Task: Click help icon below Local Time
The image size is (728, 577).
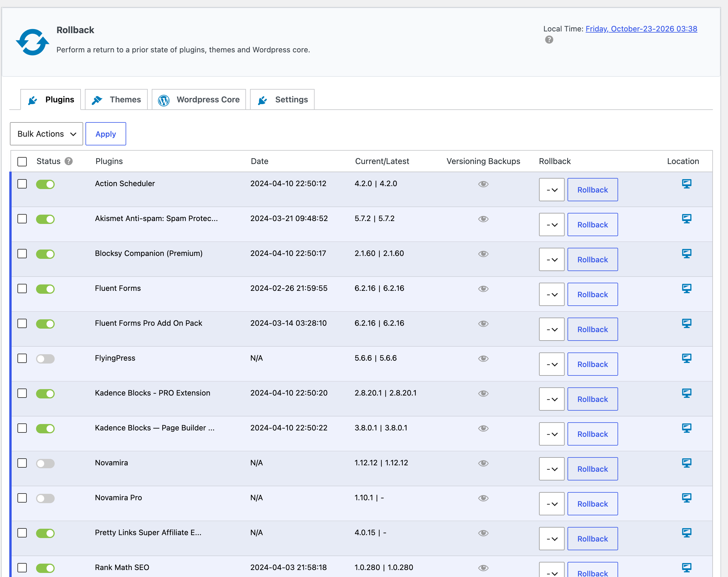Action: [549, 40]
